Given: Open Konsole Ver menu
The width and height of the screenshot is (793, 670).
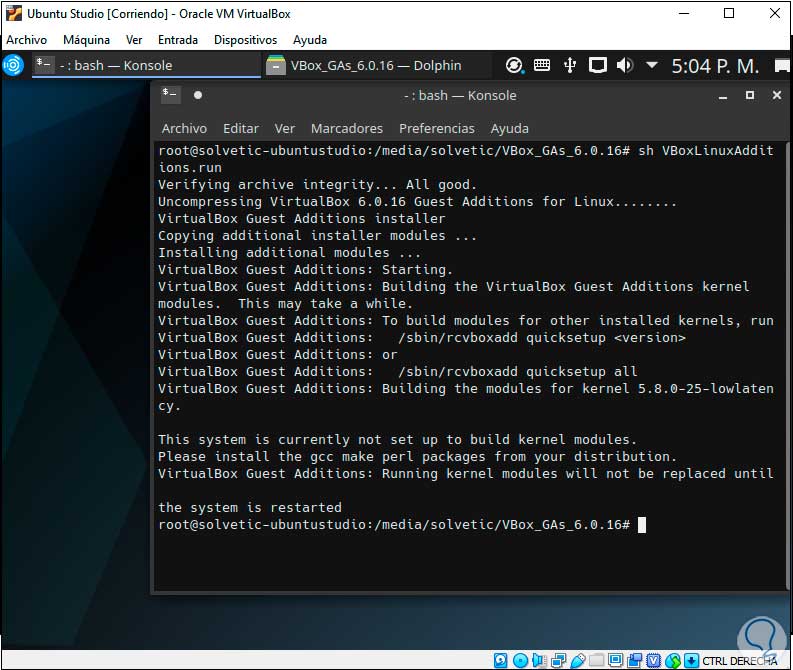Looking at the screenshot, I should 285,128.
